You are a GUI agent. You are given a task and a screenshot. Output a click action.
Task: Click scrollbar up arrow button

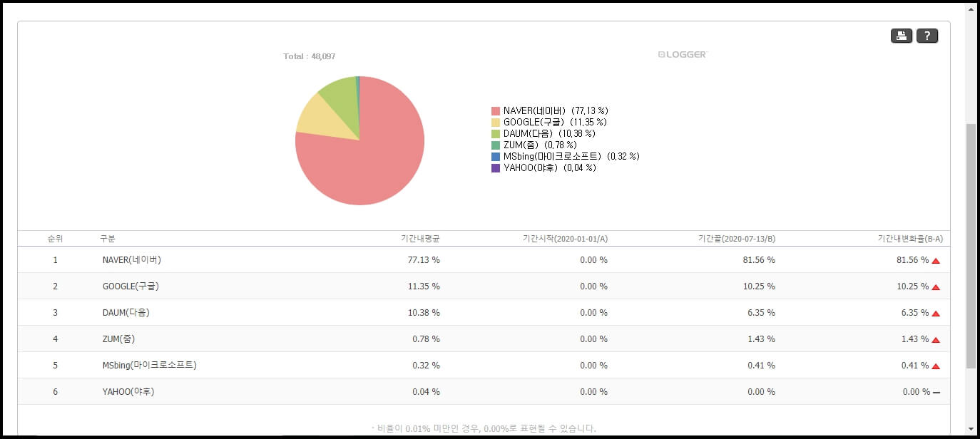click(x=971, y=9)
